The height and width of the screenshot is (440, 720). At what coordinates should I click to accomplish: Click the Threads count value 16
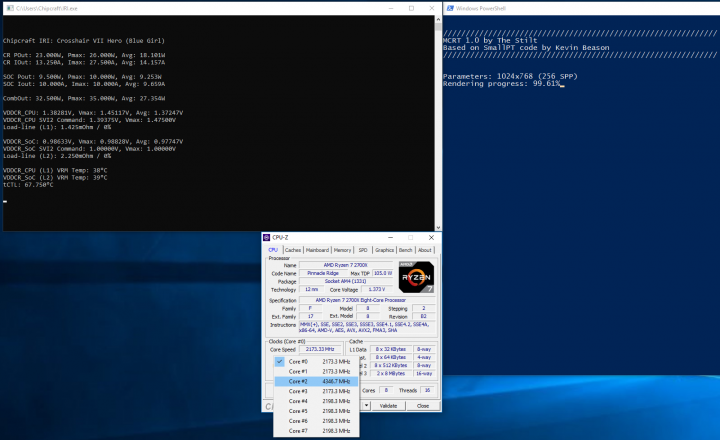(427, 390)
